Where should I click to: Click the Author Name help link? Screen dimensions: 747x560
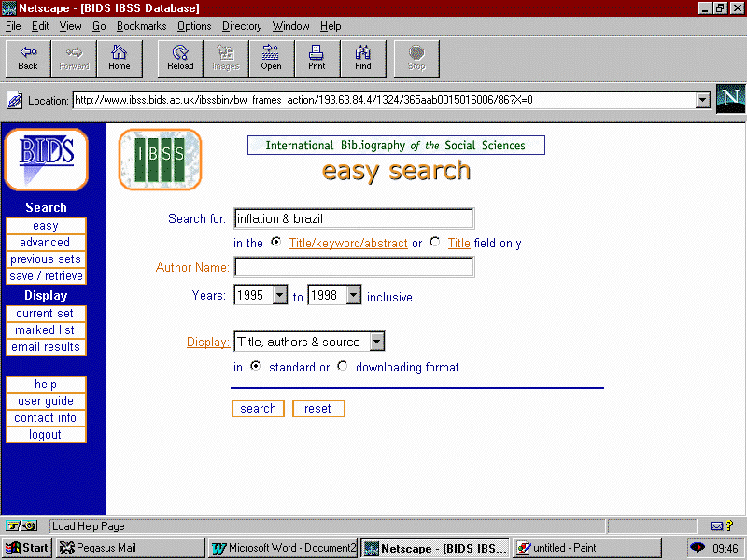click(x=193, y=267)
